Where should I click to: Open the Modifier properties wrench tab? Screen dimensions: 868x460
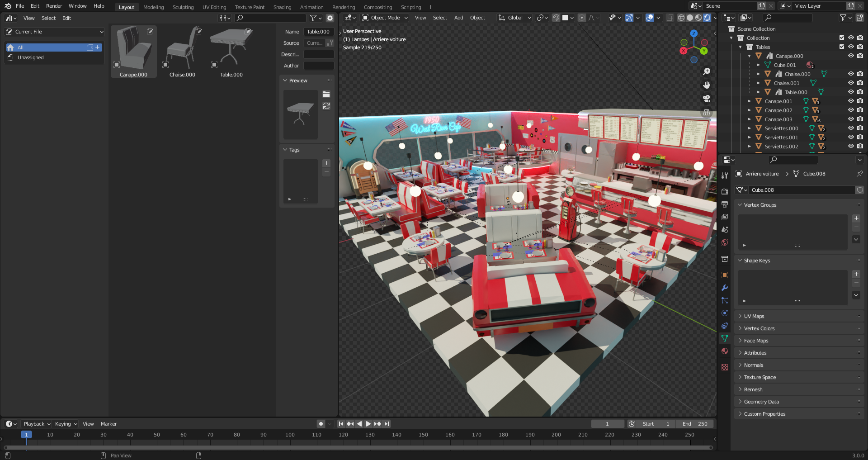click(725, 288)
